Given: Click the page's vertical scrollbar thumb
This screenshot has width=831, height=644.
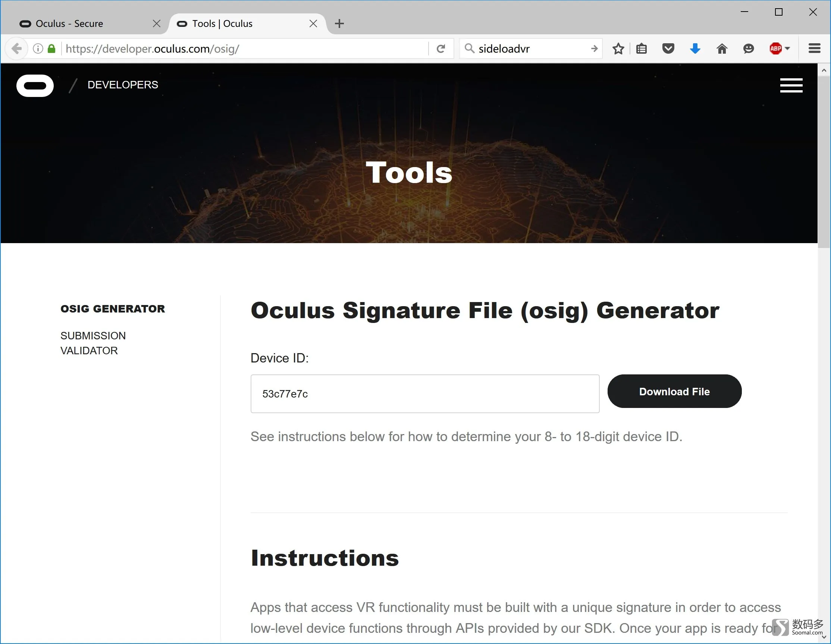Looking at the screenshot, I should (x=824, y=162).
